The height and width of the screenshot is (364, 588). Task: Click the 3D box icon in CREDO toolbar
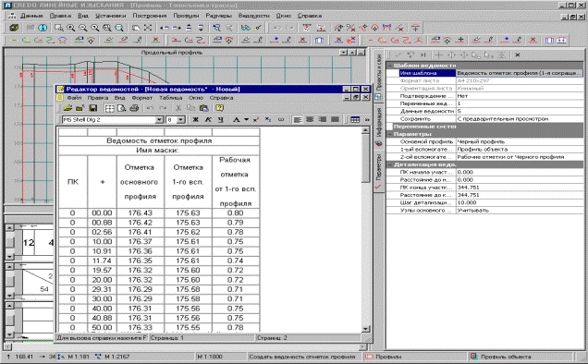pyautogui.click(x=14, y=28)
